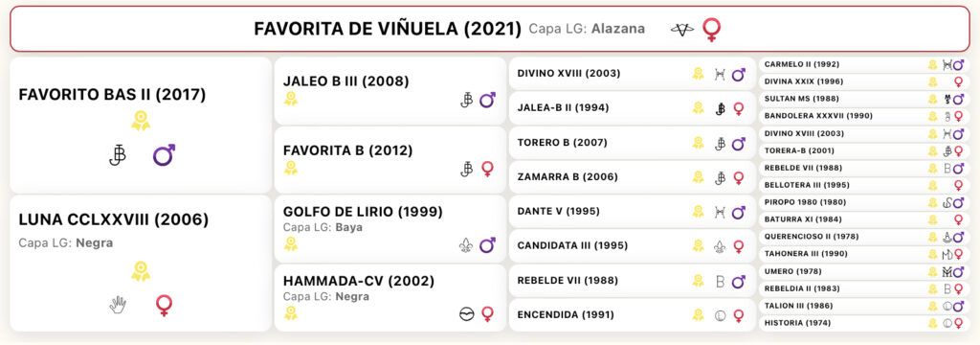The width and height of the screenshot is (980, 345).
Task: Open the JALEA-B II (1994) entry
Action: 632,108
